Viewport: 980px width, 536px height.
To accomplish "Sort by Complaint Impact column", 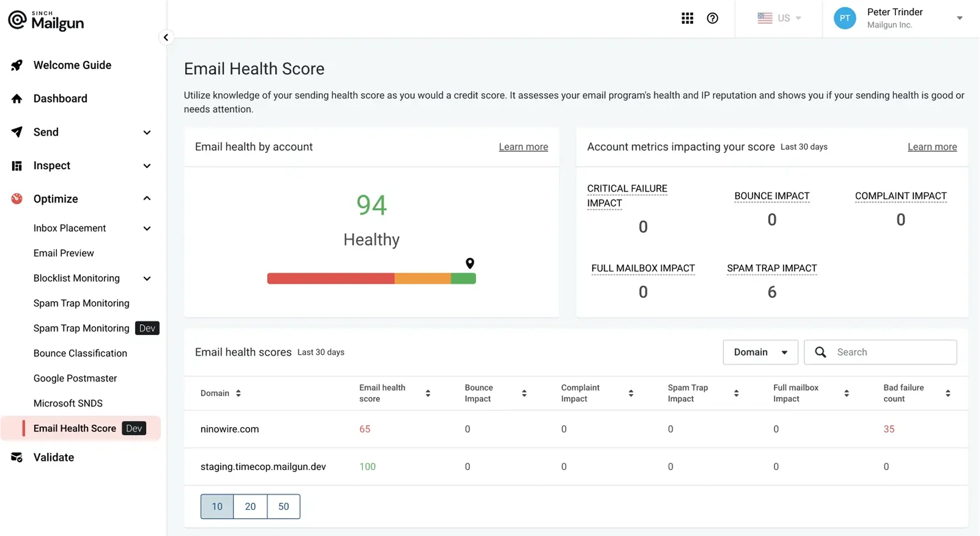I will (631, 393).
